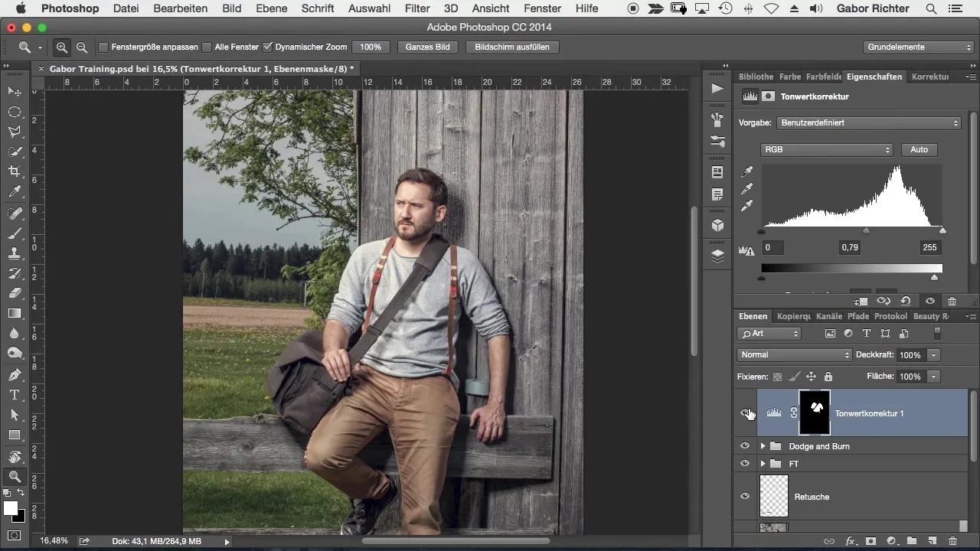Screen dimensions: 980x551
Task: Delete the adjustment via Properties trash icon
Action: (x=952, y=302)
